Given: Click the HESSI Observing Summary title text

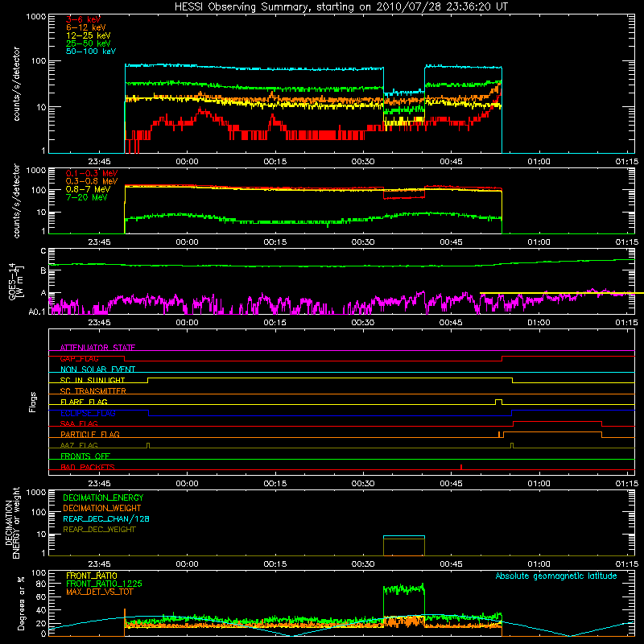Looking at the screenshot, I should click(341, 6).
